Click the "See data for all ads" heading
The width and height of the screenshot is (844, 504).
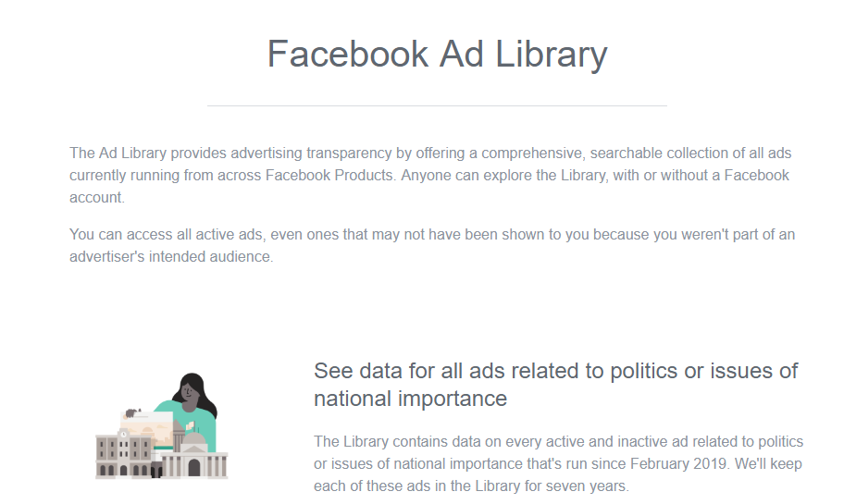pyautogui.click(x=555, y=371)
